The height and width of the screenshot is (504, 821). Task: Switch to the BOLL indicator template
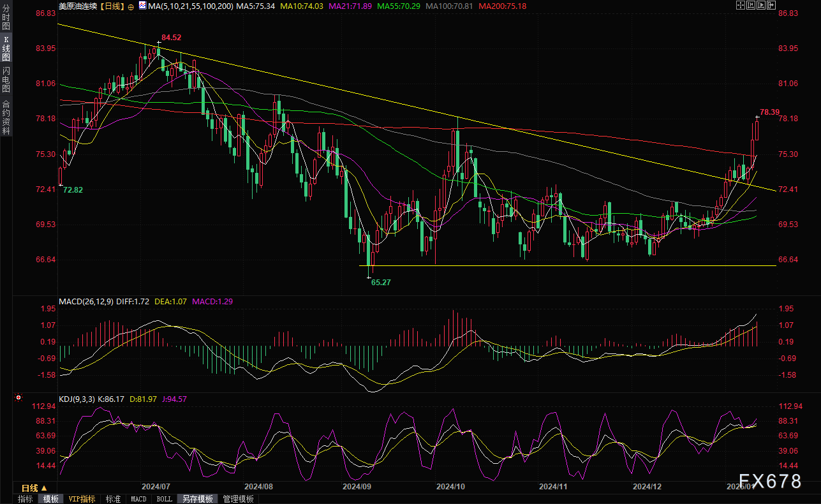(x=164, y=499)
